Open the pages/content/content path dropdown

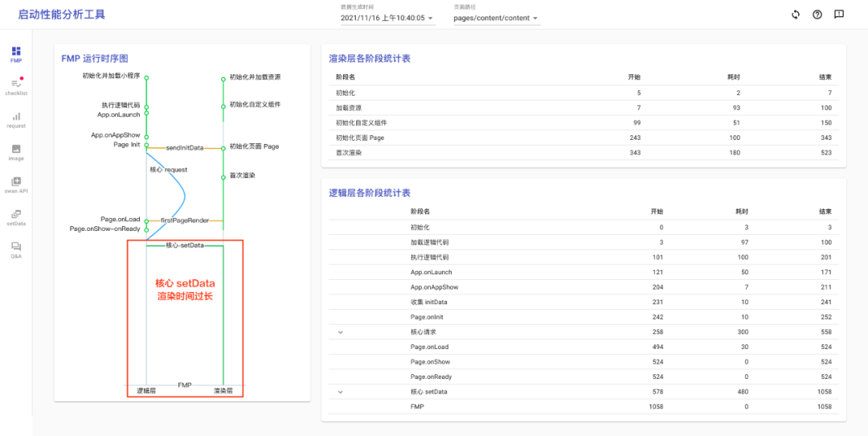pyautogui.click(x=496, y=18)
